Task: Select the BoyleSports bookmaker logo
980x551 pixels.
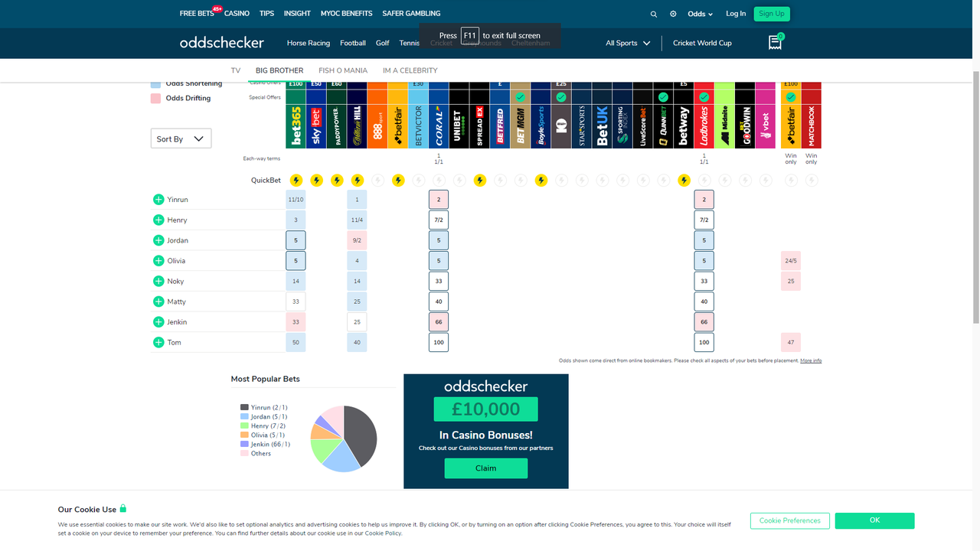Action: click(x=541, y=127)
